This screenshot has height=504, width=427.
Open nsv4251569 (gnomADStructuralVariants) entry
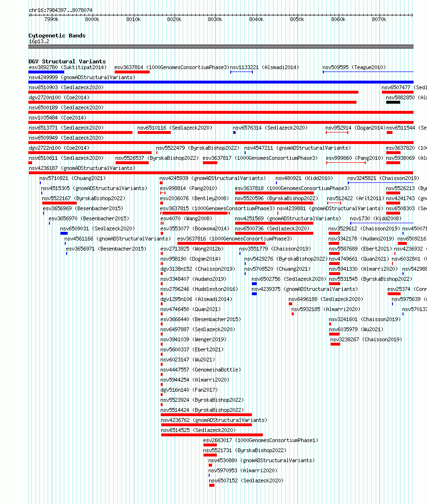click(x=288, y=218)
